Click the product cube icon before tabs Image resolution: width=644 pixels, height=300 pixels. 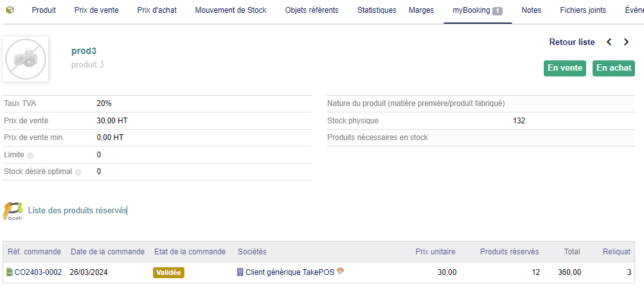[10, 10]
